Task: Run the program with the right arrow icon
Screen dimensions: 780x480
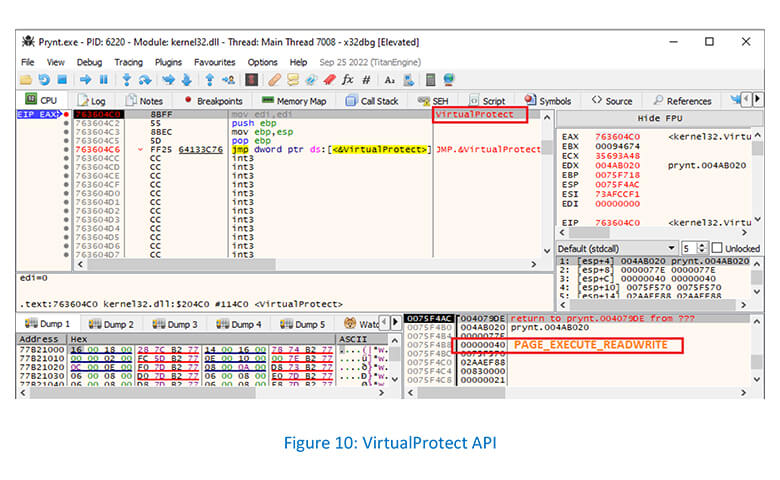Action: tap(86, 80)
